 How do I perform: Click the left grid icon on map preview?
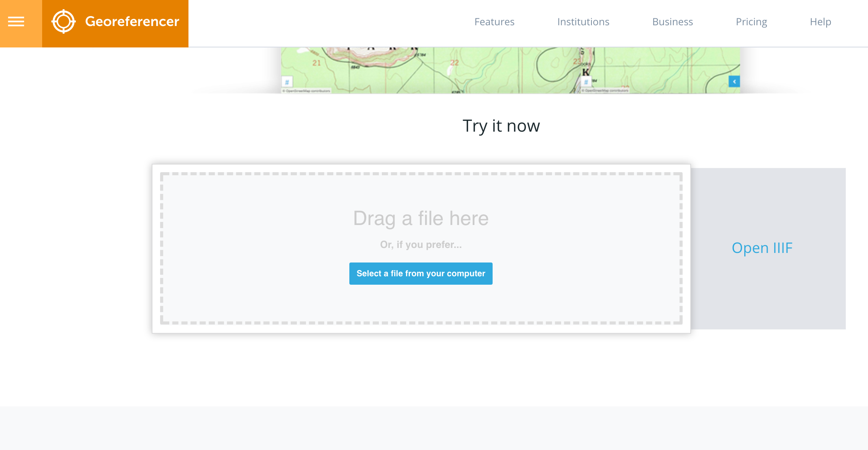pyautogui.click(x=287, y=82)
